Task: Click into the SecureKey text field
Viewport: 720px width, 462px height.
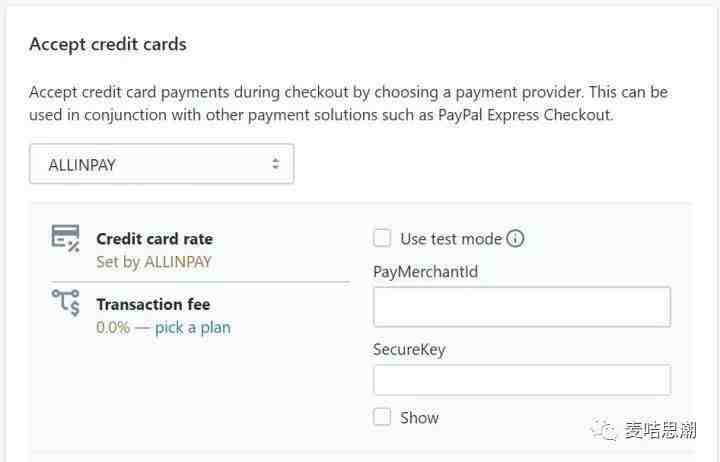Action: (x=521, y=380)
